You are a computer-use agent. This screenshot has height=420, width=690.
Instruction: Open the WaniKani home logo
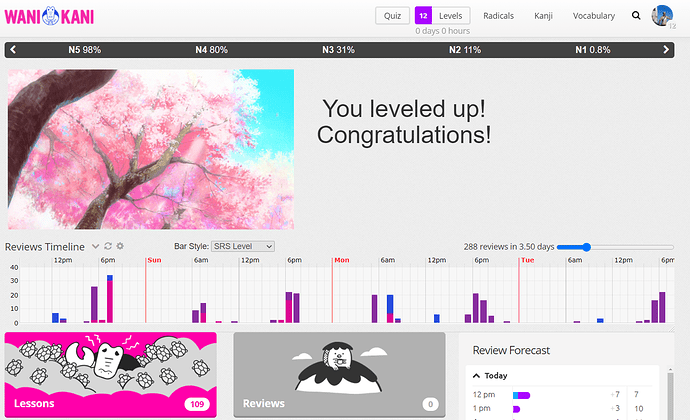click(49, 16)
